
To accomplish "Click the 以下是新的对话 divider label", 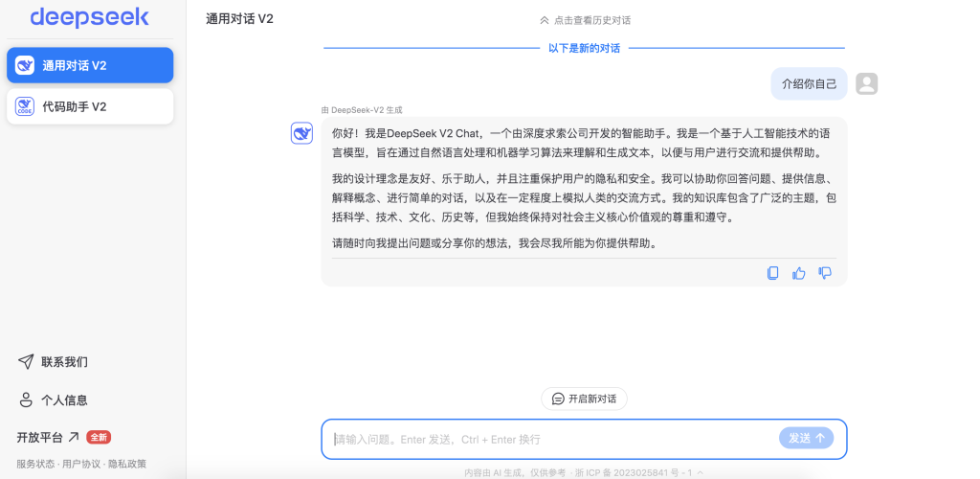I will (x=585, y=48).
